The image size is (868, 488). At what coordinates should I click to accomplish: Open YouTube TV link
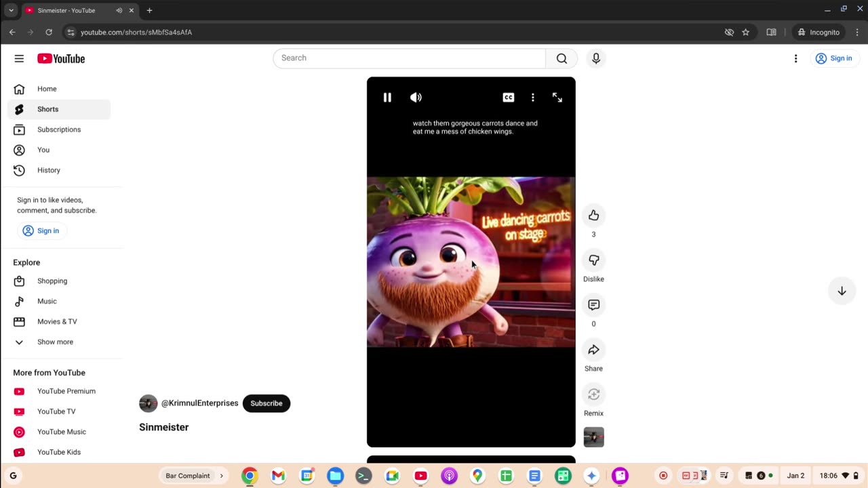[59, 411]
